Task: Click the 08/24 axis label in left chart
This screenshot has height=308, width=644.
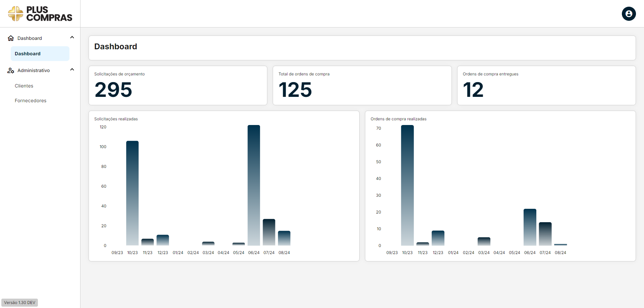Action: (x=284, y=253)
